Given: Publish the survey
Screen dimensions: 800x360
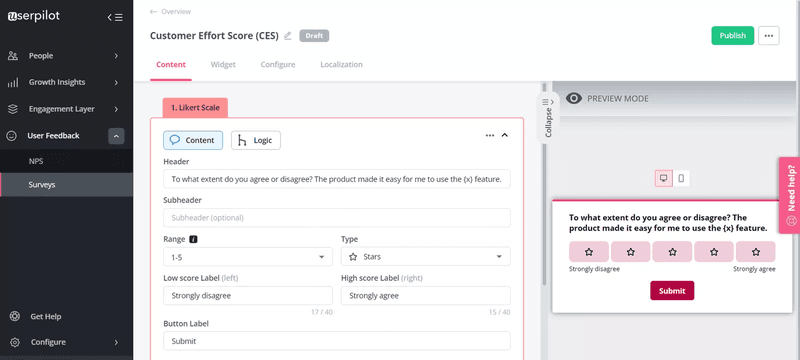Looking at the screenshot, I should pyautogui.click(x=733, y=36).
